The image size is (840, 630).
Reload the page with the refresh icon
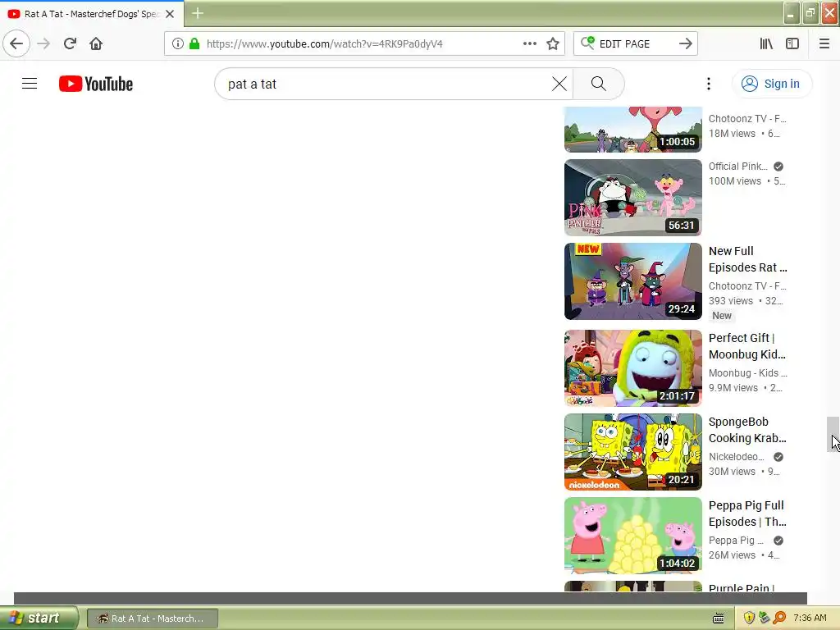pyautogui.click(x=70, y=43)
